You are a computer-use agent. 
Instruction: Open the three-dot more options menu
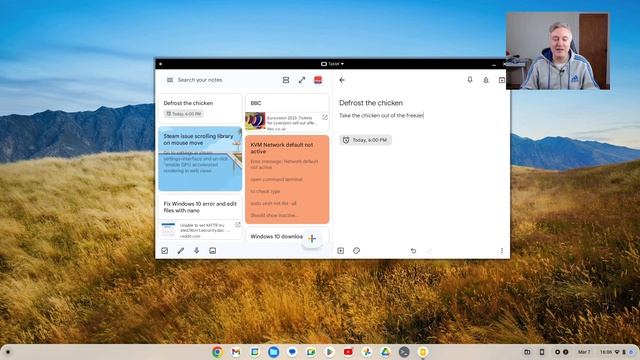pyautogui.click(x=502, y=251)
